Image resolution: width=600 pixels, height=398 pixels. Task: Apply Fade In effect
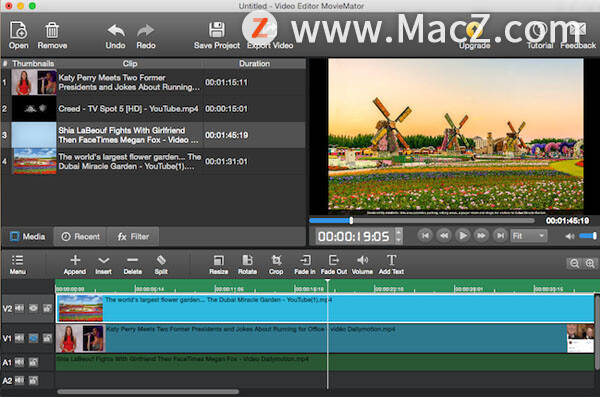click(305, 264)
